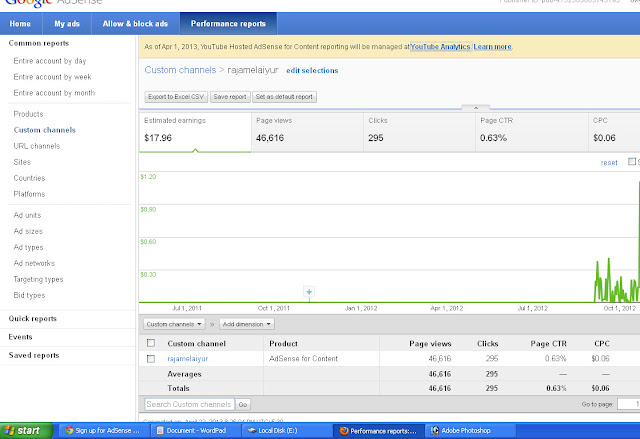Open the Sites report

(x=22, y=162)
